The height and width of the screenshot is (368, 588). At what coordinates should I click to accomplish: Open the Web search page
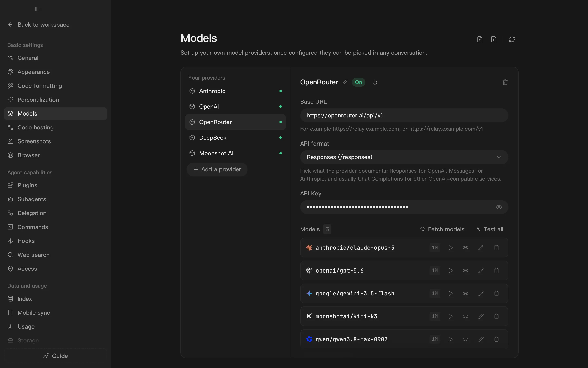pyautogui.click(x=55, y=255)
